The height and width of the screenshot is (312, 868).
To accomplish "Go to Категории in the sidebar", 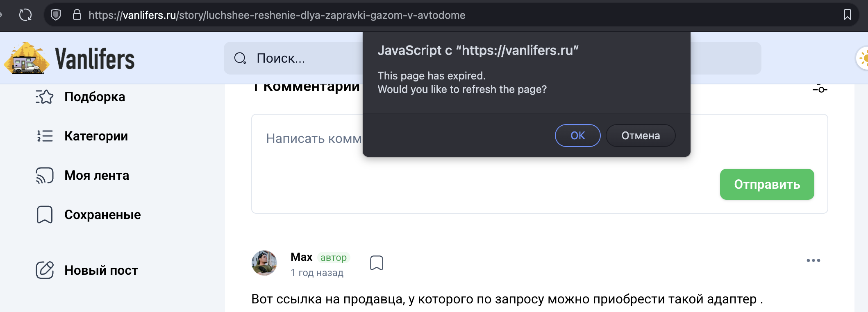I will click(96, 136).
